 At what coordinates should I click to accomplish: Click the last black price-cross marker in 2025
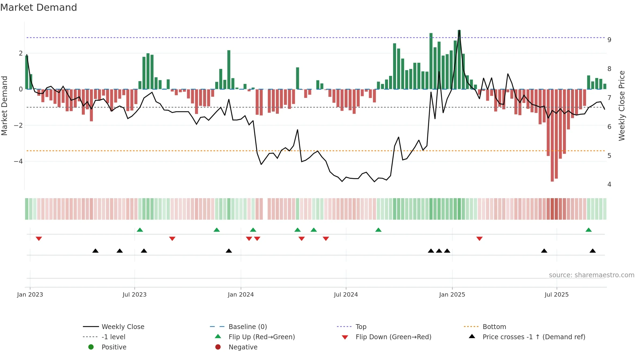(593, 251)
